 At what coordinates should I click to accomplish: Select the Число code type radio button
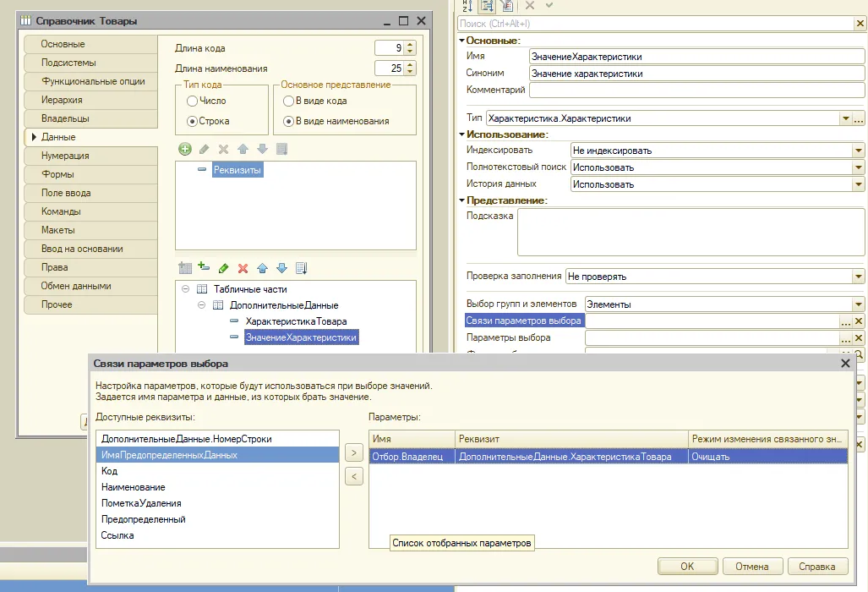point(192,101)
